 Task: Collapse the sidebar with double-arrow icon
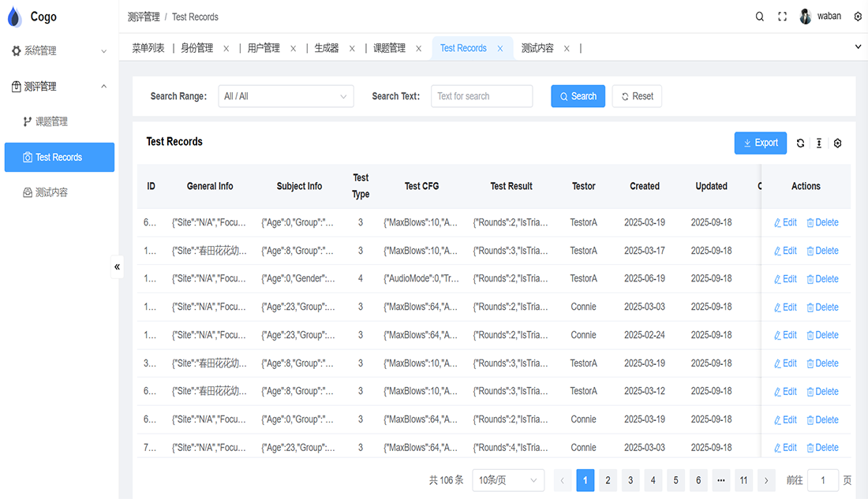click(118, 266)
